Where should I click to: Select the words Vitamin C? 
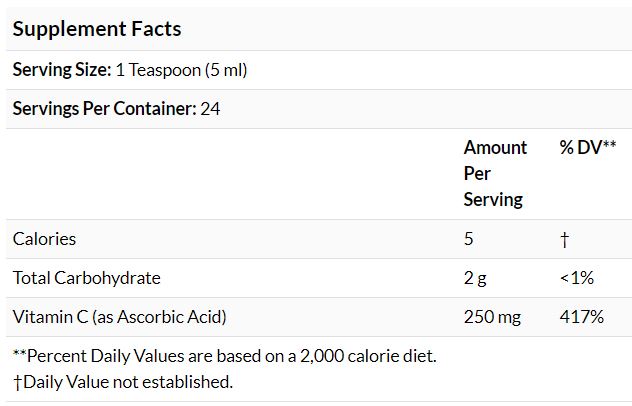[49, 316]
